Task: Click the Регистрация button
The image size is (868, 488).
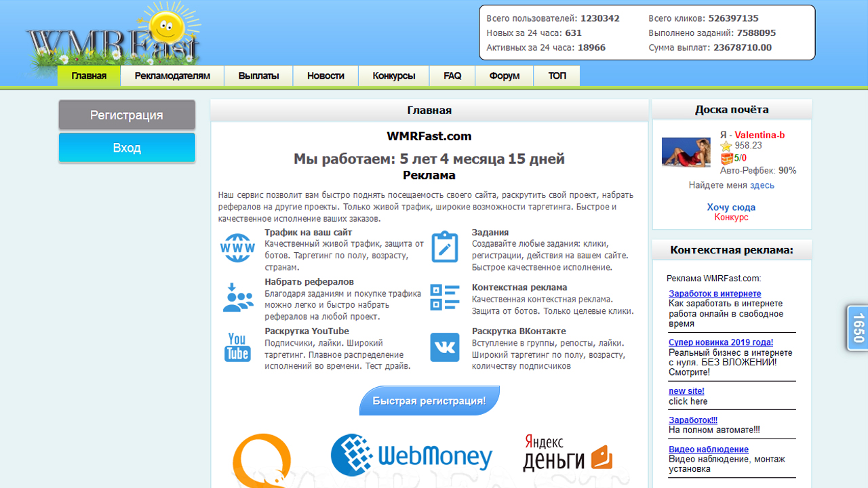Action: [127, 115]
